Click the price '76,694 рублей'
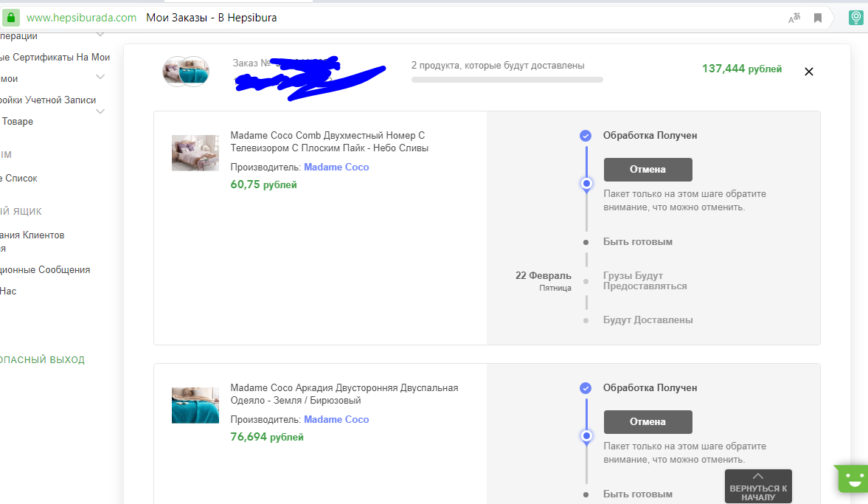Screen dimensions: 868x504 pyautogui.click(x=267, y=437)
